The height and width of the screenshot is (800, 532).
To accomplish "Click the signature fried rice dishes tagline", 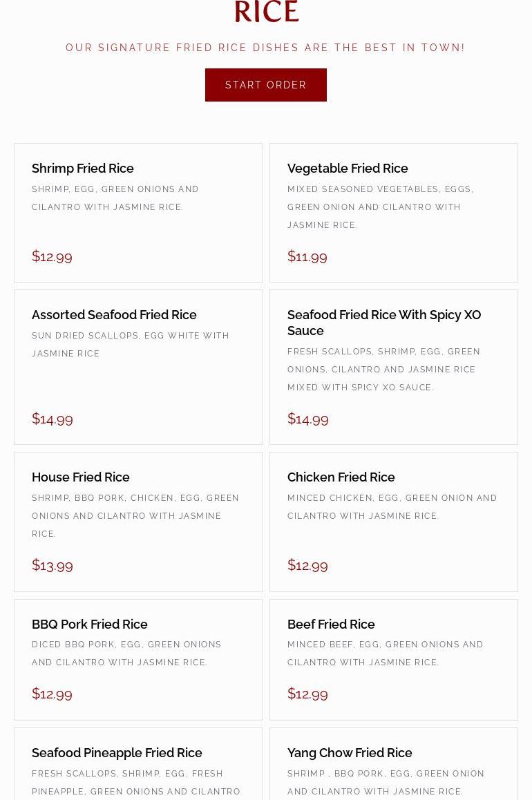I will 266,48.
